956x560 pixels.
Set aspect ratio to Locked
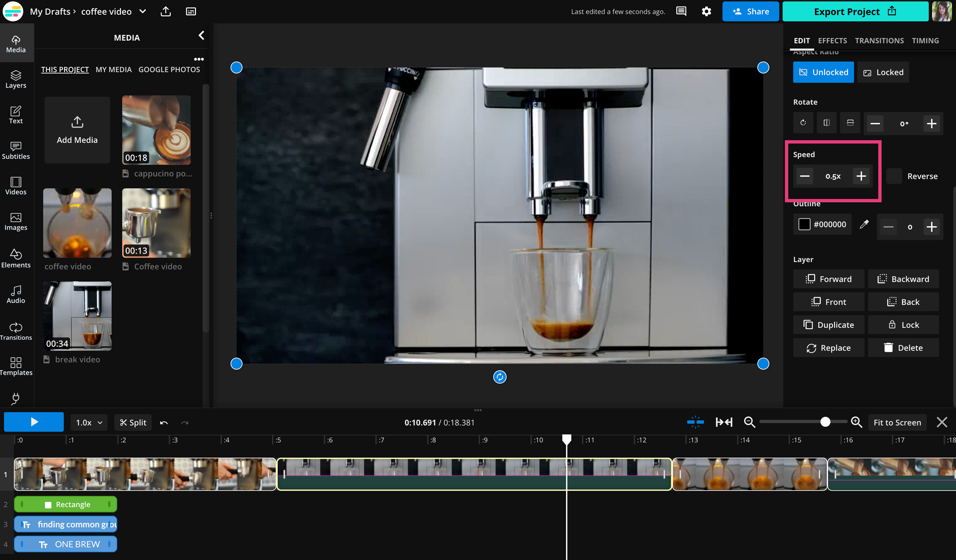[883, 72]
